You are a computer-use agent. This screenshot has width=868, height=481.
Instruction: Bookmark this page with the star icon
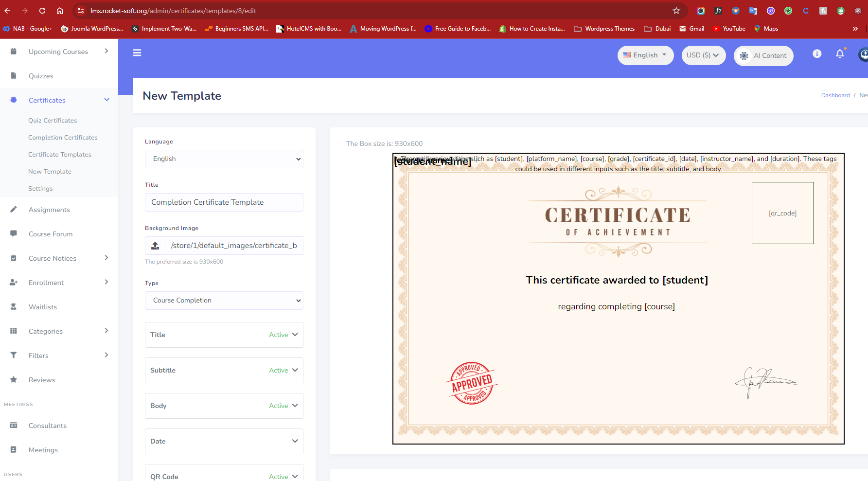(676, 11)
